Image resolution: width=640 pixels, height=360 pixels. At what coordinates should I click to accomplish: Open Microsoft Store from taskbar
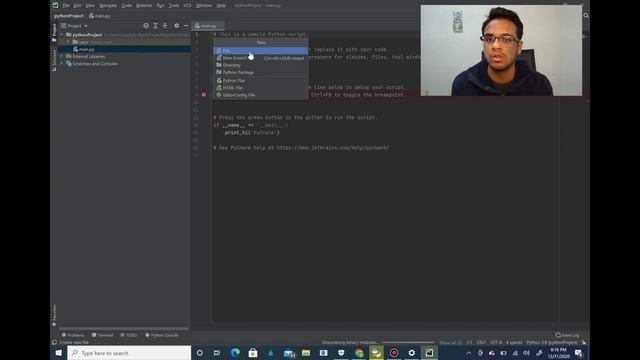pyautogui.click(x=253, y=353)
